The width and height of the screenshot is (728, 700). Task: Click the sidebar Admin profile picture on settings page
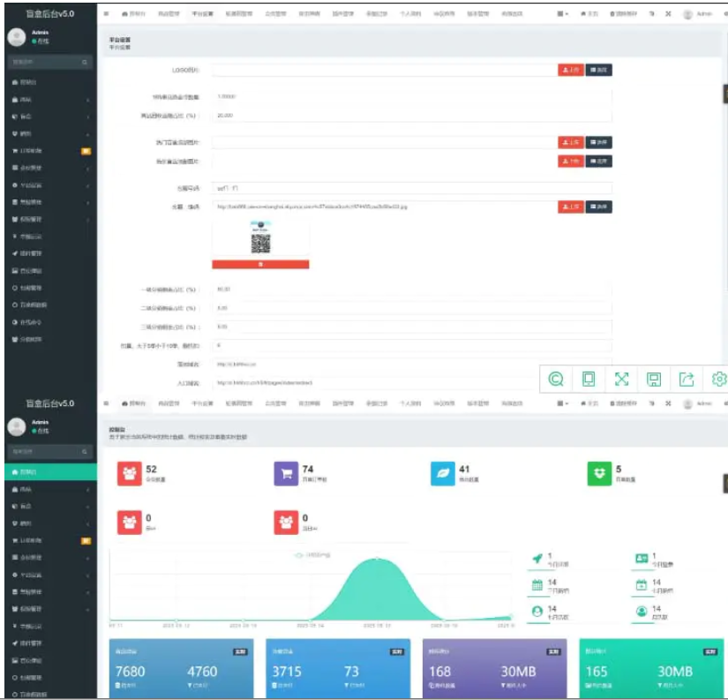click(17, 37)
